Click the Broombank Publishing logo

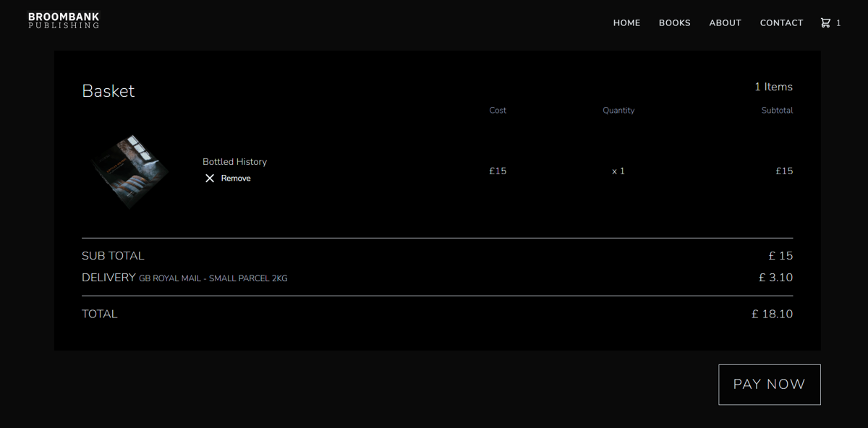pyautogui.click(x=64, y=20)
